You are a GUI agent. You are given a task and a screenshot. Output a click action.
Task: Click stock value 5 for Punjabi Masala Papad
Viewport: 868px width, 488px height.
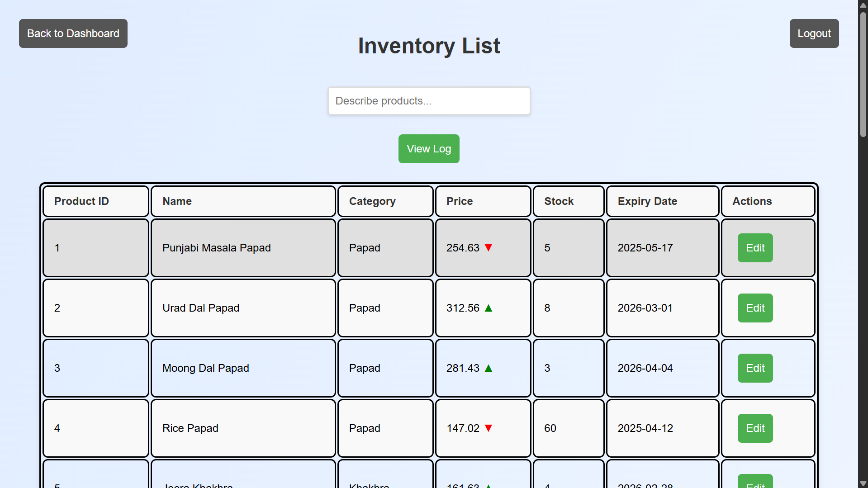[x=547, y=248]
